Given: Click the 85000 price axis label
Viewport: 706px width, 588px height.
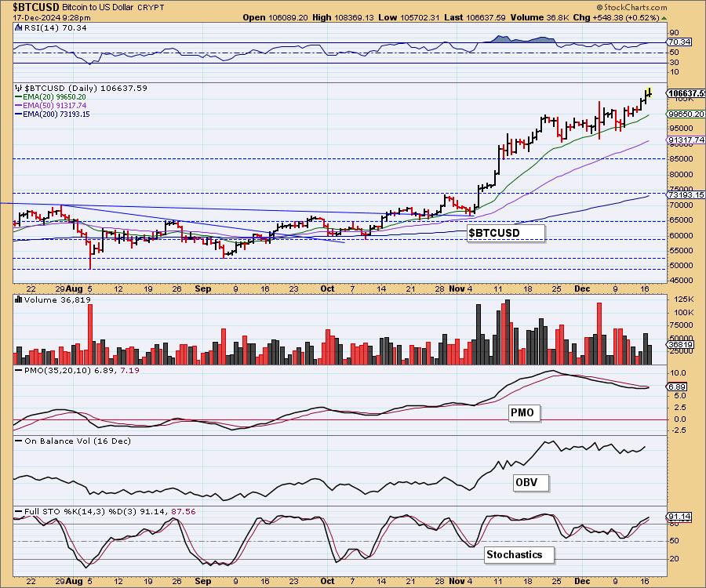Looking at the screenshot, I should pos(681,159).
